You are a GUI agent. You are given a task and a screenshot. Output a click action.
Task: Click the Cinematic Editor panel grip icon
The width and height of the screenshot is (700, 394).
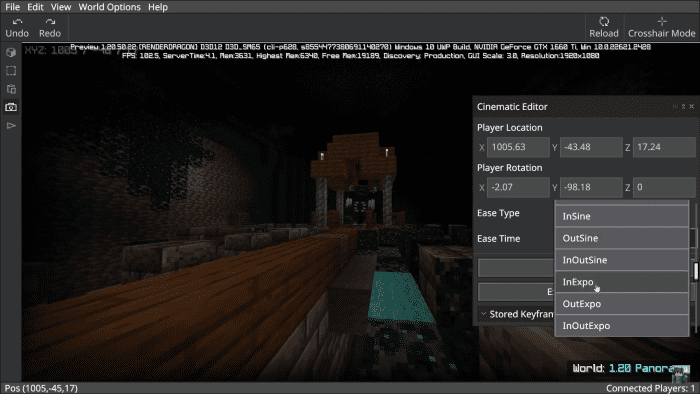coord(675,106)
